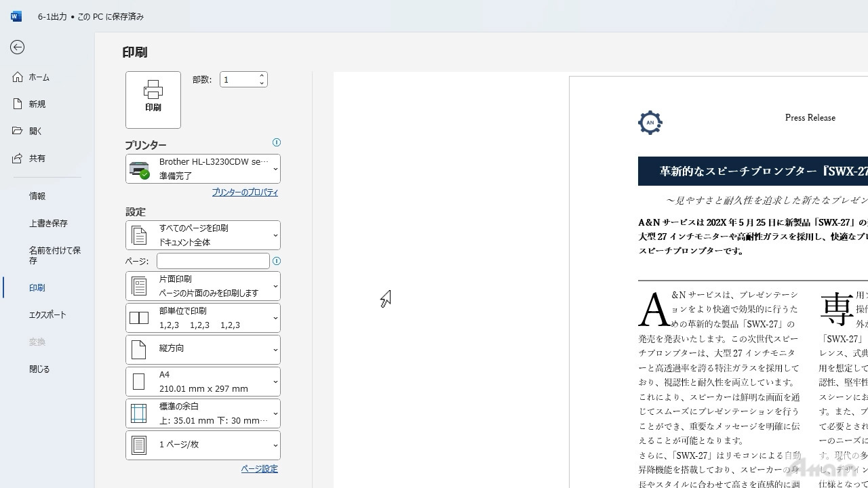Choose 上書き保存 in the sidebar
The height and width of the screenshot is (488, 868).
(47, 223)
